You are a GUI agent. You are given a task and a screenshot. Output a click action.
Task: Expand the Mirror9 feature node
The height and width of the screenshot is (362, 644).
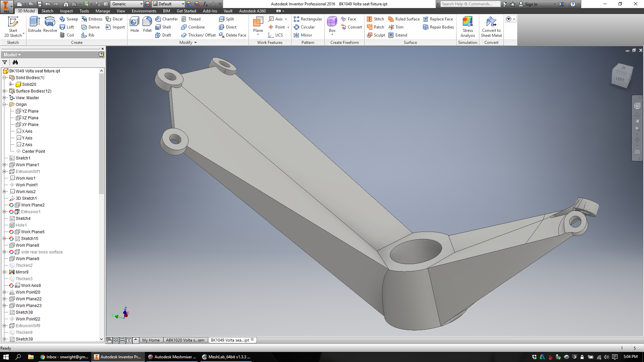tap(5, 272)
